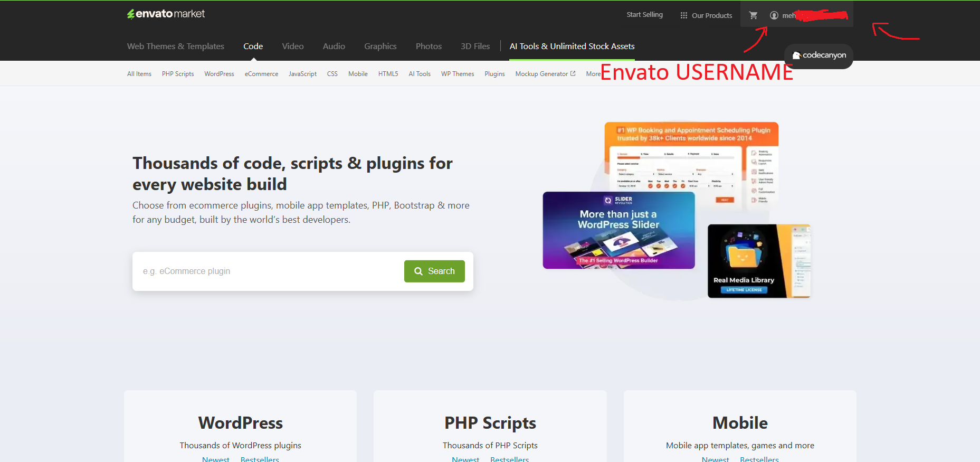This screenshot has width=980, height=462.
Task: Open Real Media Library promo thumbnail
Action: click(759, 261)
